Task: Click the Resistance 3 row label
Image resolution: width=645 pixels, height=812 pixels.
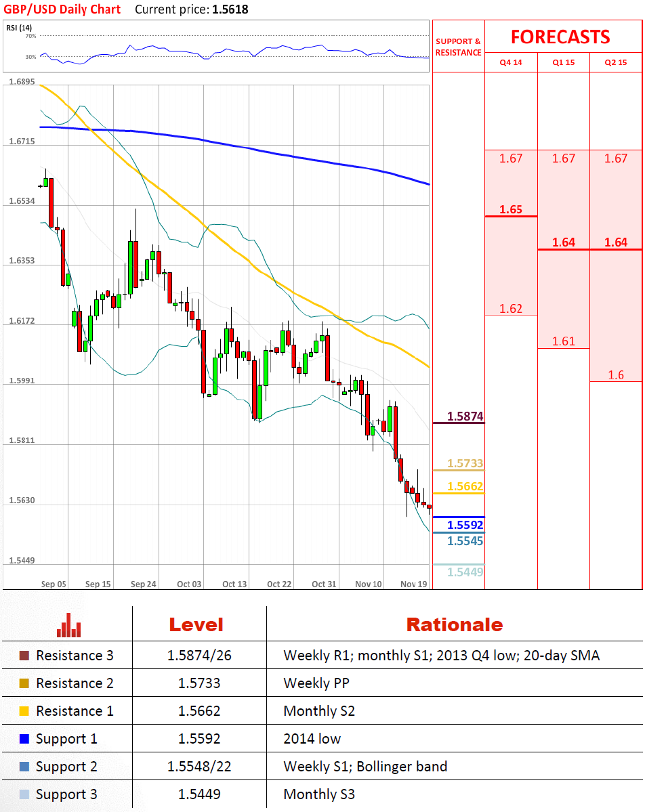Action: coord(75,656)
